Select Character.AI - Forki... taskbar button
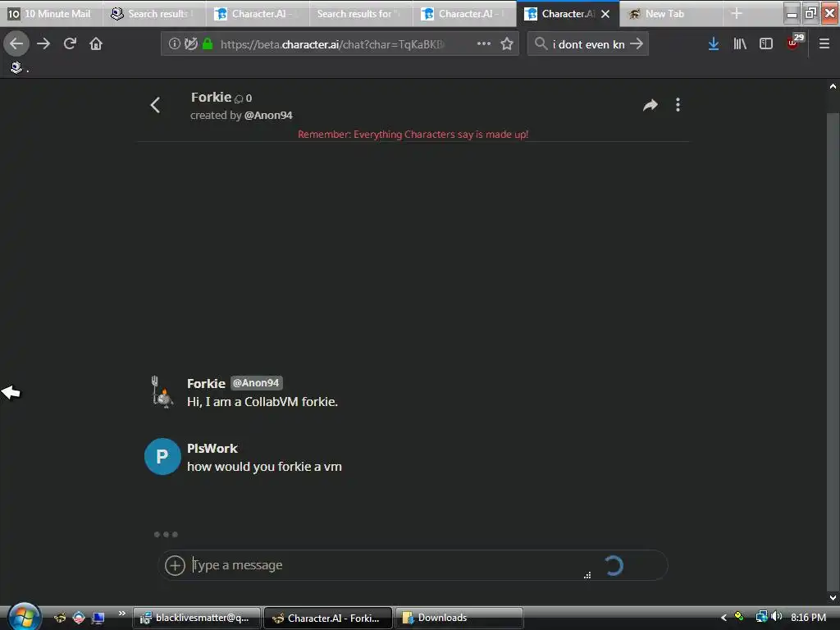Viewport: 840px width, 630px height. coord(328,618)
